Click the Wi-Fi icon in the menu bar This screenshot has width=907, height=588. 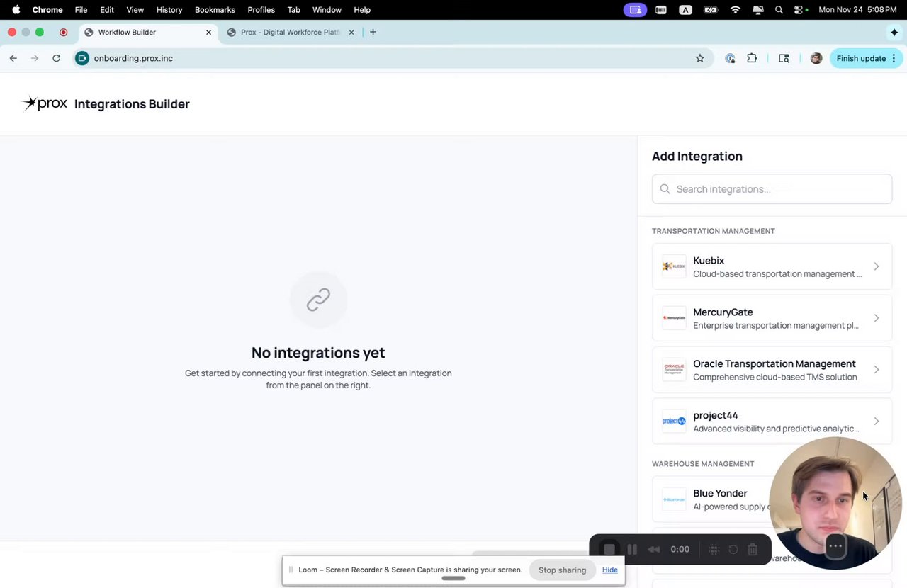click(736, 10)
